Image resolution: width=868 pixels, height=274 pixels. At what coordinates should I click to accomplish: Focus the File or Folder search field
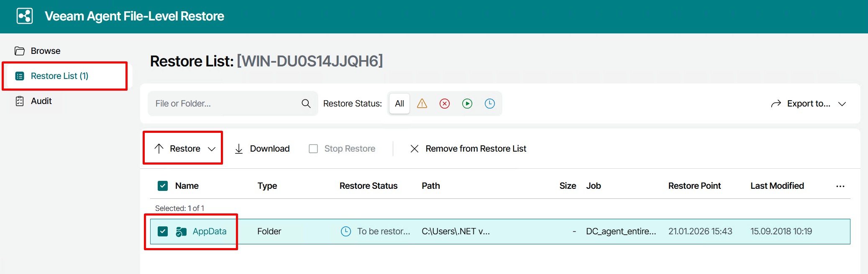[x=224, y=104]
